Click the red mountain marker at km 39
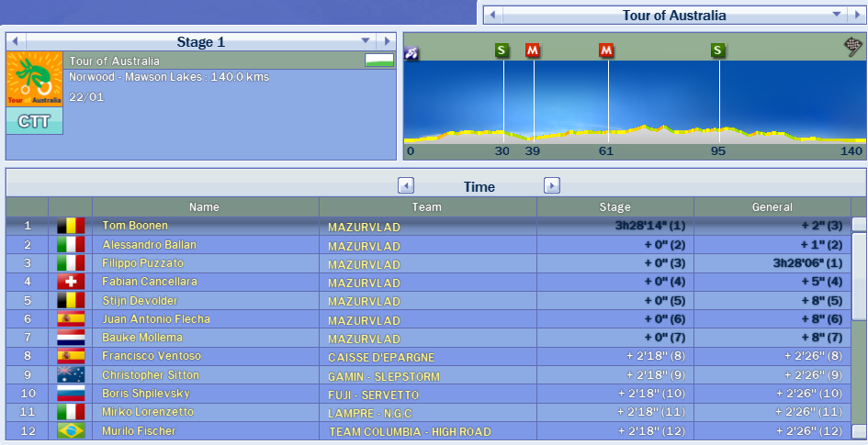This screenshot has height=445, width=868. 533,50
